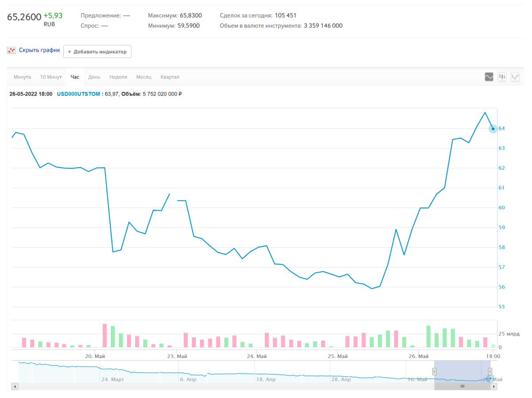Select the День interval tab
The image size is (532, 398).
pyautogui.click(x=94, y=77)
